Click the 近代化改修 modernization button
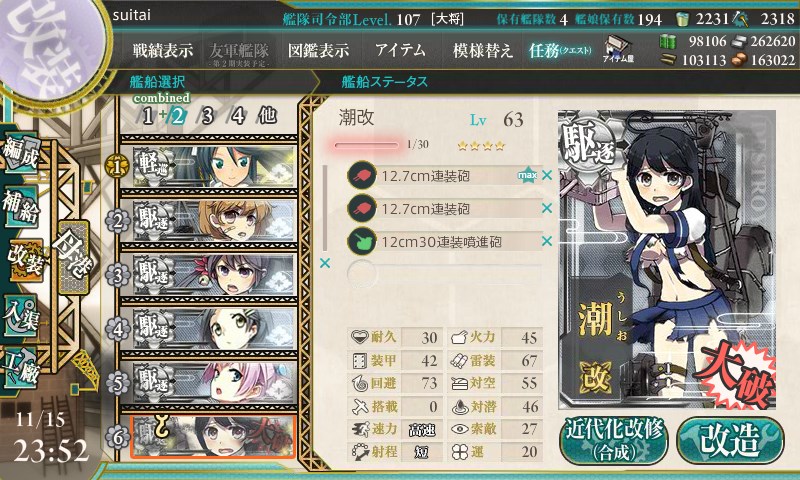Image resolution: width=800 pixels, height=480 pixels. tap(614, 440)
